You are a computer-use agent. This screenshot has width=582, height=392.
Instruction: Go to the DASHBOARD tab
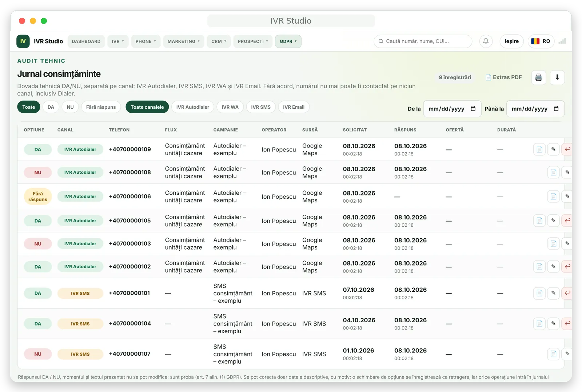[86, 41]
